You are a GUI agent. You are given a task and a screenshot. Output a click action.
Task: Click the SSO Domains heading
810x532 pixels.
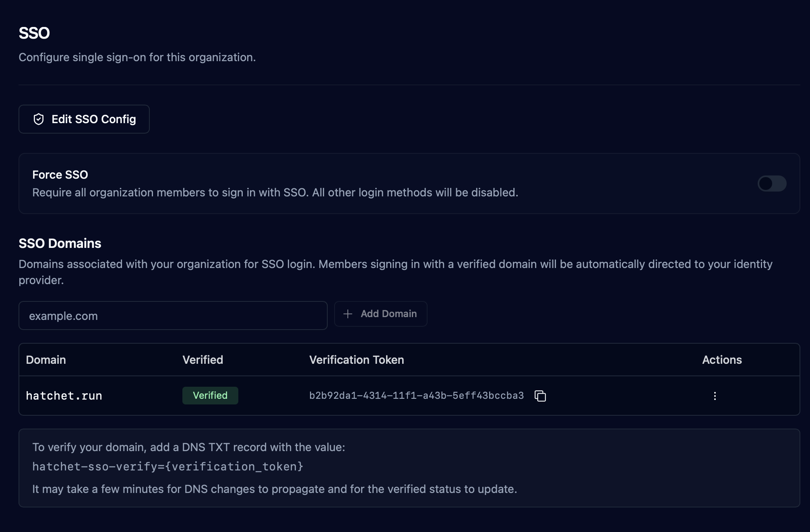point(60,243)
